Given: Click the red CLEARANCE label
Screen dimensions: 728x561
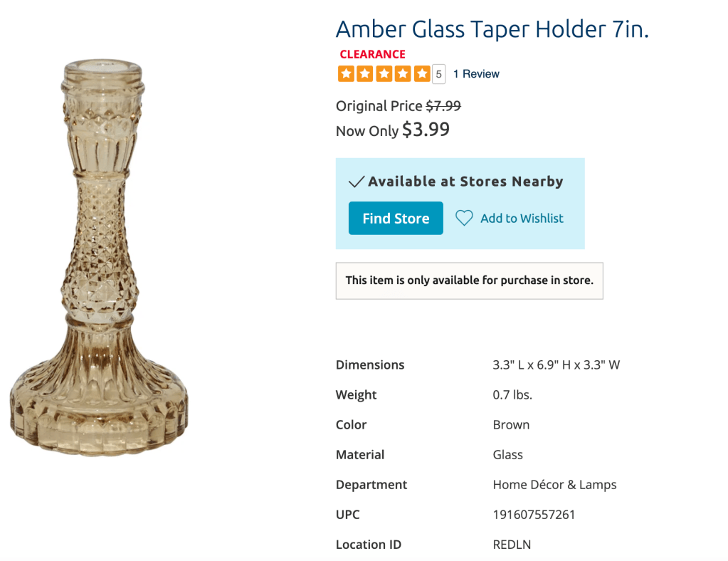Looking at the screenshot, I should [372, 54].
